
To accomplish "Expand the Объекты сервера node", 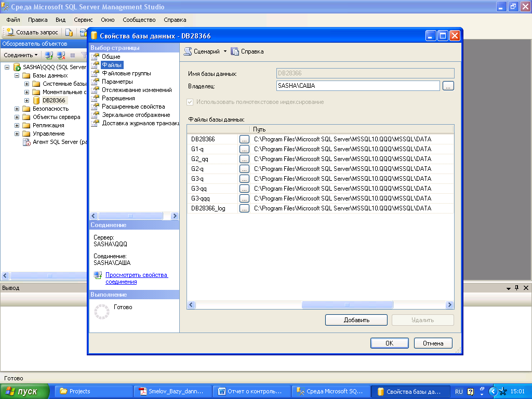I will point(17,117).
